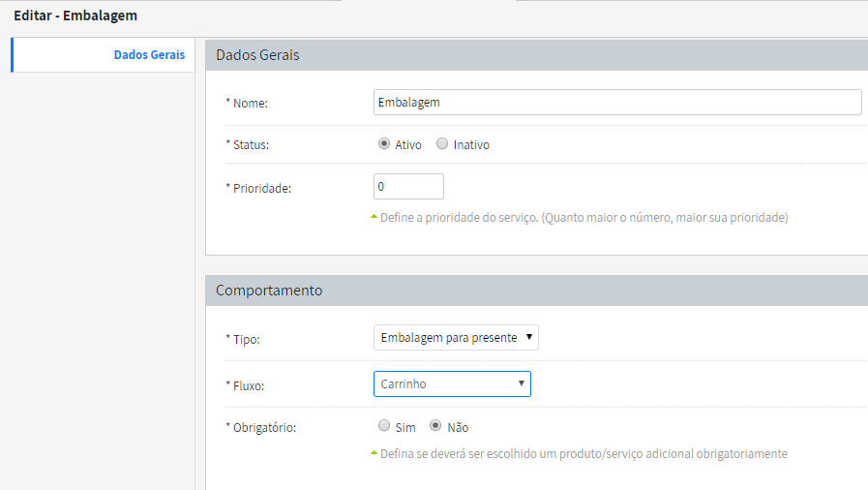Select the Inativo status radio button
Screen dimensions: 868x490
pyautogui.click(x=442, y=144)
